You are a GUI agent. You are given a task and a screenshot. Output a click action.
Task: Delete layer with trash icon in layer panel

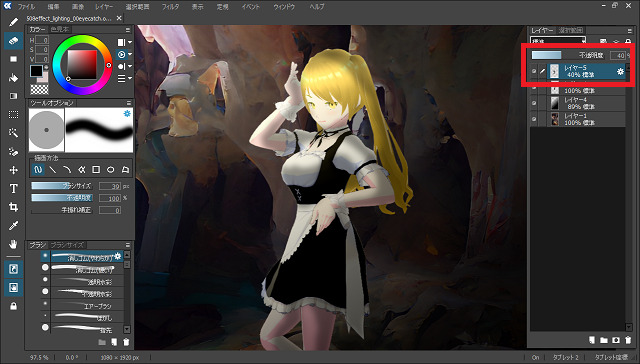[x=629, y=340]
